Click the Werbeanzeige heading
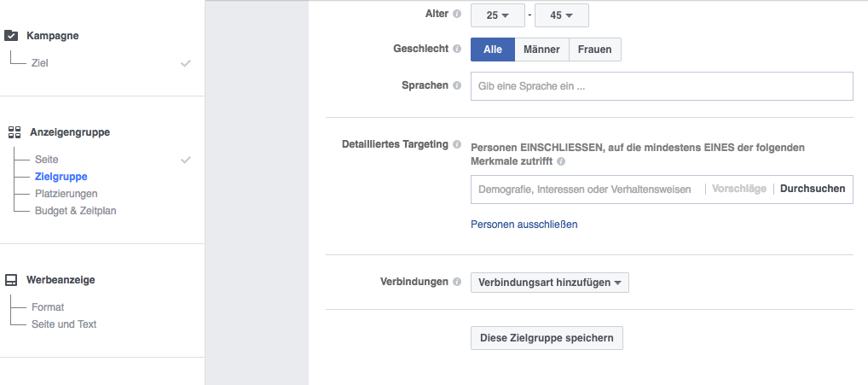Viewport: 868px width, 385px height. click(x=61, y=280)
